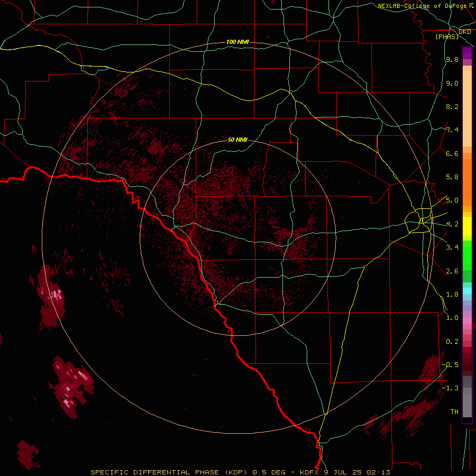The image size is (476, 476).
Task: Select the 9.8 value on the KDP scale
Action: [452, 59]
